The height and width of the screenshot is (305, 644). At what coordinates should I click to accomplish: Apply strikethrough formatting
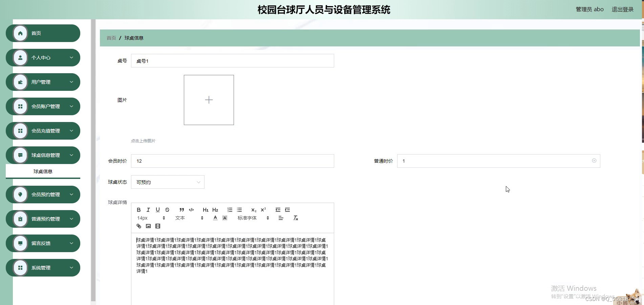(x=167, y=210)
